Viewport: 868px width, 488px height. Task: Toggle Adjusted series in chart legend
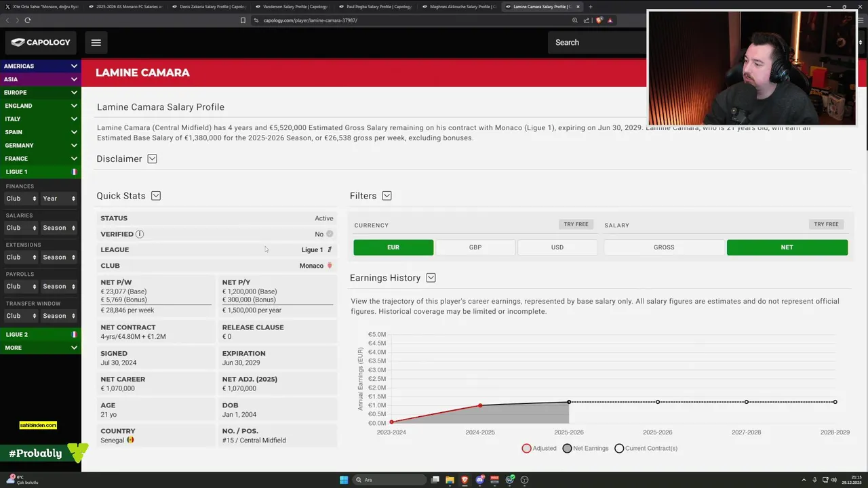click(x=539, y=448)
